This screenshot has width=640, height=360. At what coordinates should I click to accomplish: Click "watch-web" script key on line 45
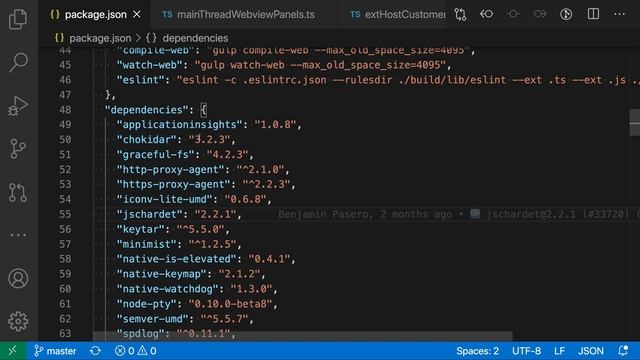pyautogui.click(x=149, y=65)
